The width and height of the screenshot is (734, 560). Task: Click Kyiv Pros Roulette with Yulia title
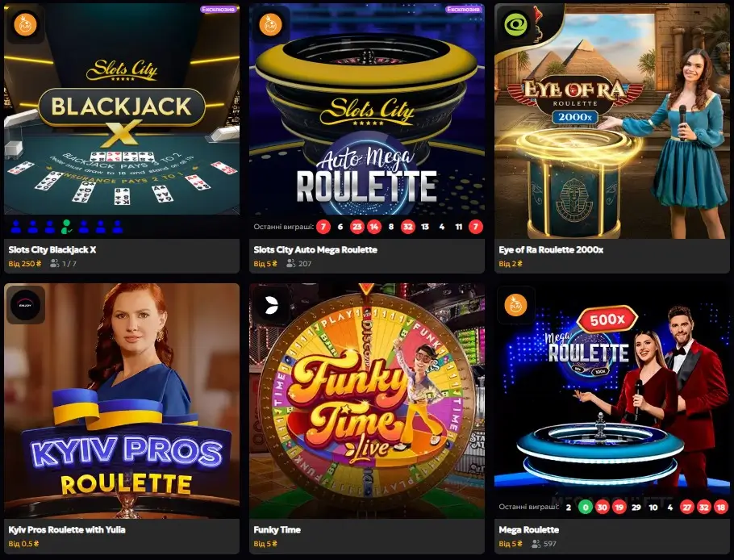point(67,529)
